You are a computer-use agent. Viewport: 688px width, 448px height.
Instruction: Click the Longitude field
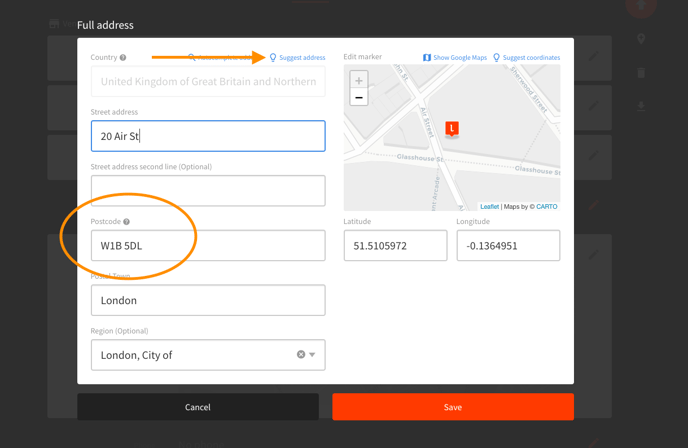pyautogui.click(x=508, y=246)
